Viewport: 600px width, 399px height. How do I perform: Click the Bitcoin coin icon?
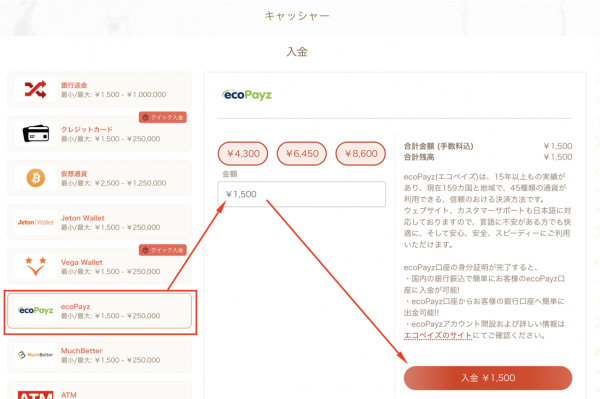click(x=36, y=178)
